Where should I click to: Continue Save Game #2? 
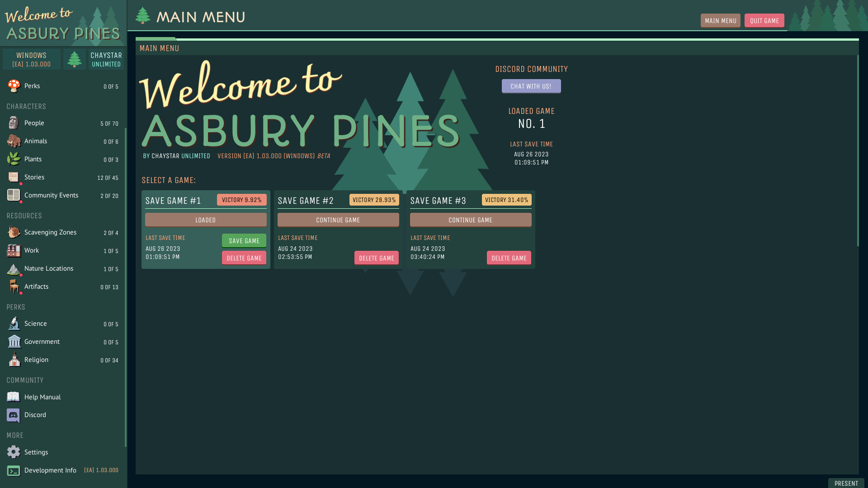click(338, 220)
